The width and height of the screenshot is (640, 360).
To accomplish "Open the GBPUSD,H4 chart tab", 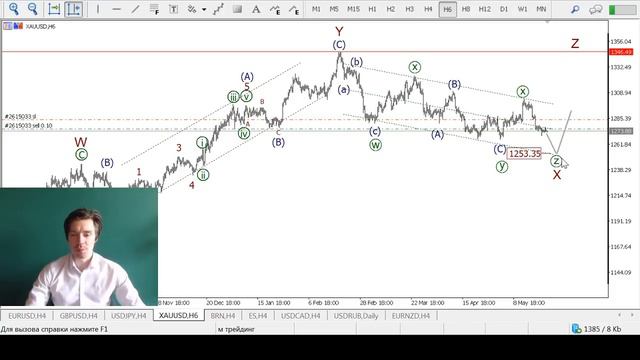I will click(x=78, y=316).
